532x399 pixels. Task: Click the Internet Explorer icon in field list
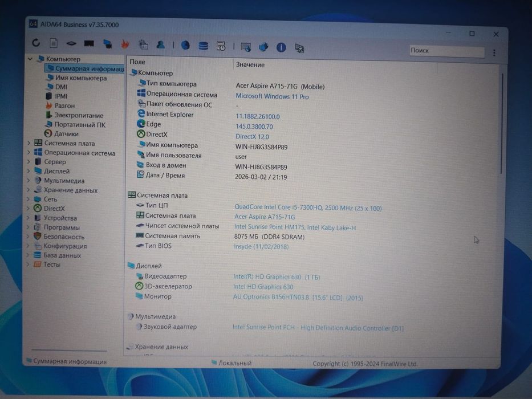click(x=141, y=113)
